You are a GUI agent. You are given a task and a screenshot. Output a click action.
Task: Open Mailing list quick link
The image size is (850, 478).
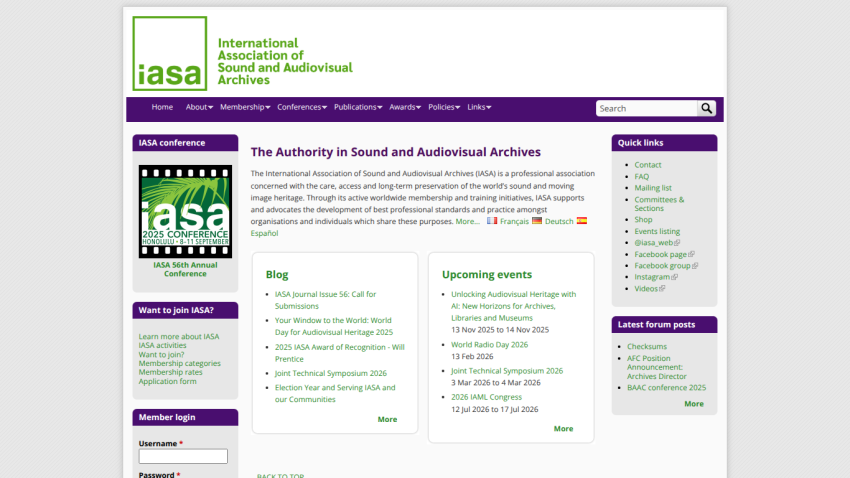pyautogui.click(x=653, y=188)
